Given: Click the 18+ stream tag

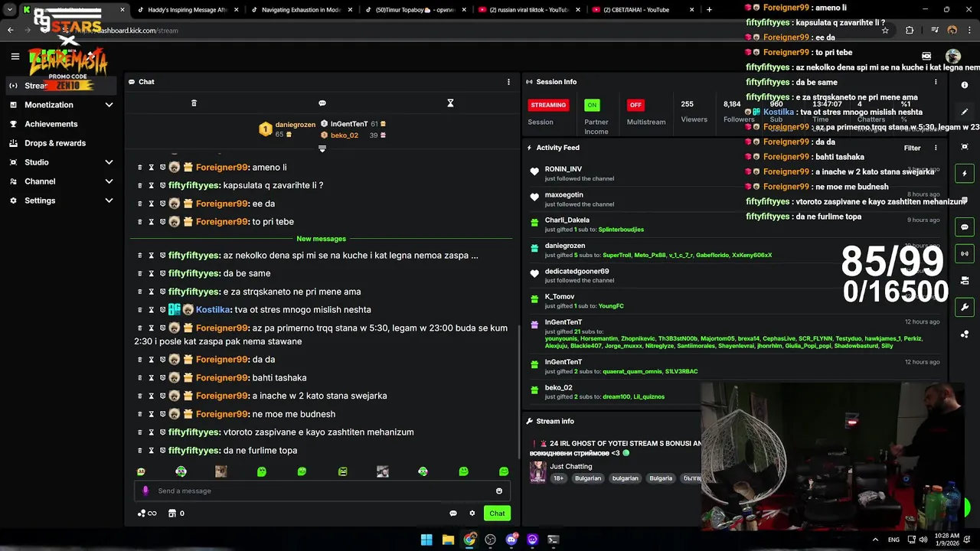Looking at the screenshot, I should pos(559,478).
